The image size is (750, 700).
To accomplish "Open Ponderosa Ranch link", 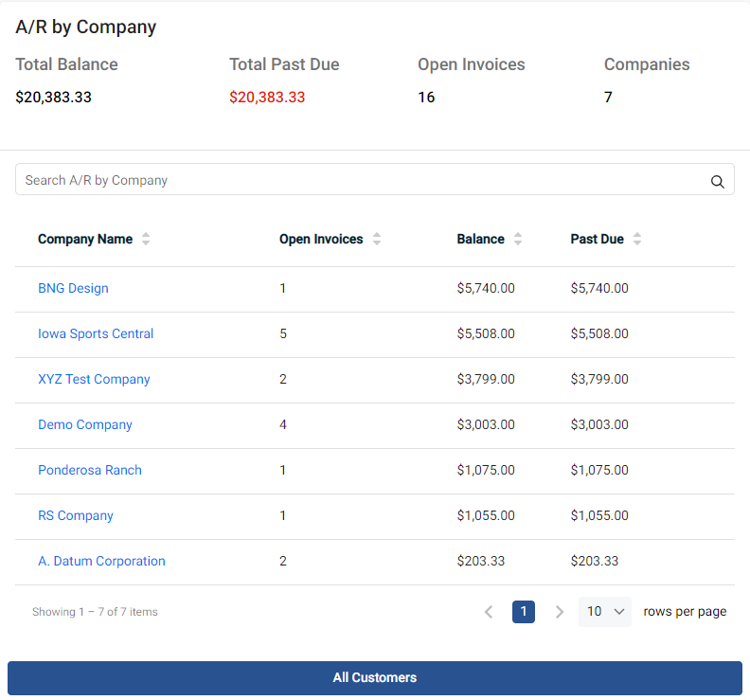I will [90, 471].
